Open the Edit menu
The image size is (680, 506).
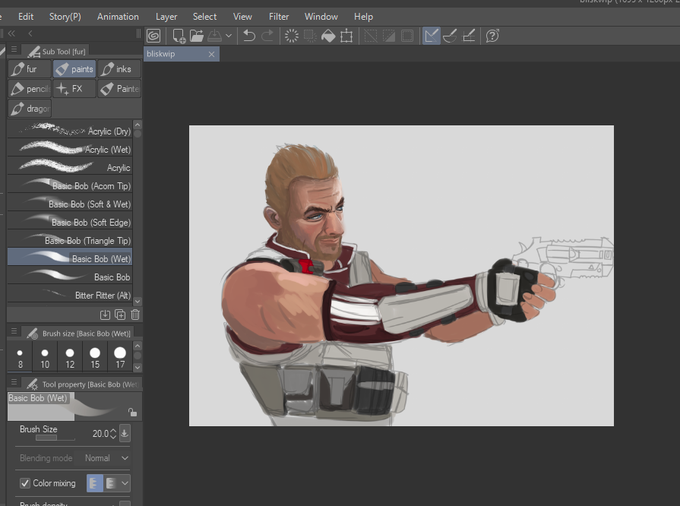[26, 16]
